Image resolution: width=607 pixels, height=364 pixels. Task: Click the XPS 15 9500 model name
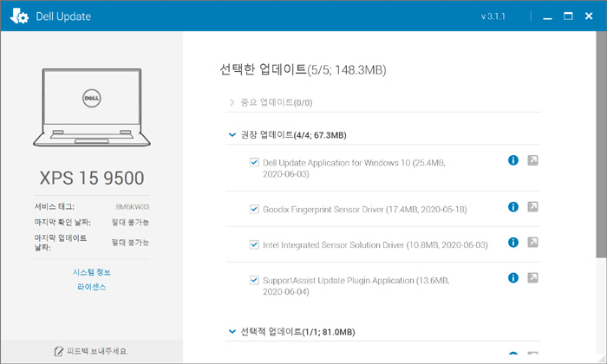pyautogui.click(x=92, y=178)
